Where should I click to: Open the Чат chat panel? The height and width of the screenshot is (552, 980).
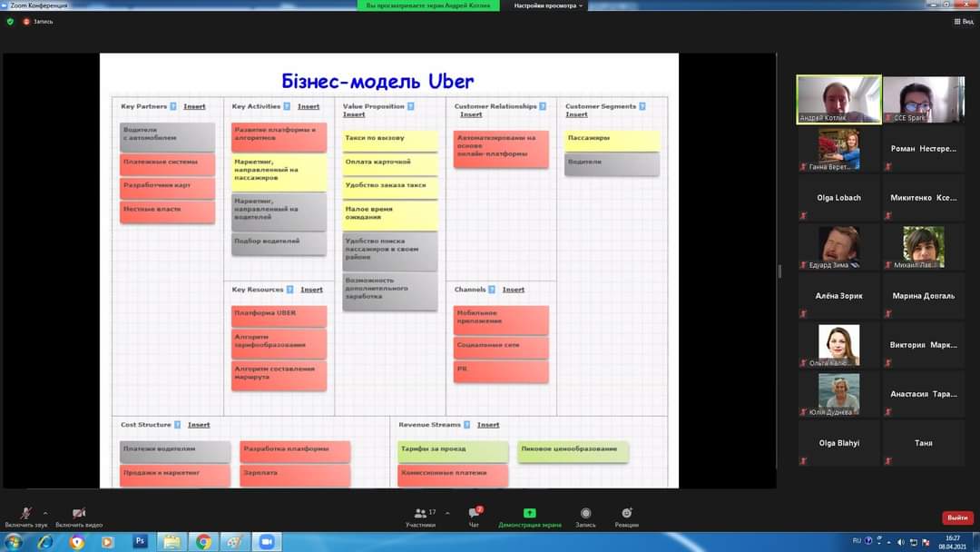475,517
